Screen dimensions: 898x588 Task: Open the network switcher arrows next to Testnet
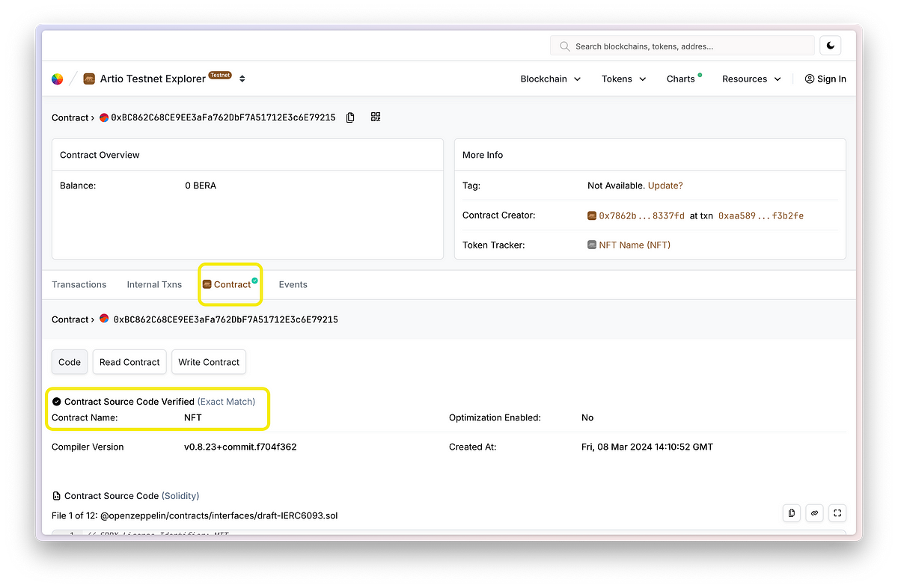[242, 79]
